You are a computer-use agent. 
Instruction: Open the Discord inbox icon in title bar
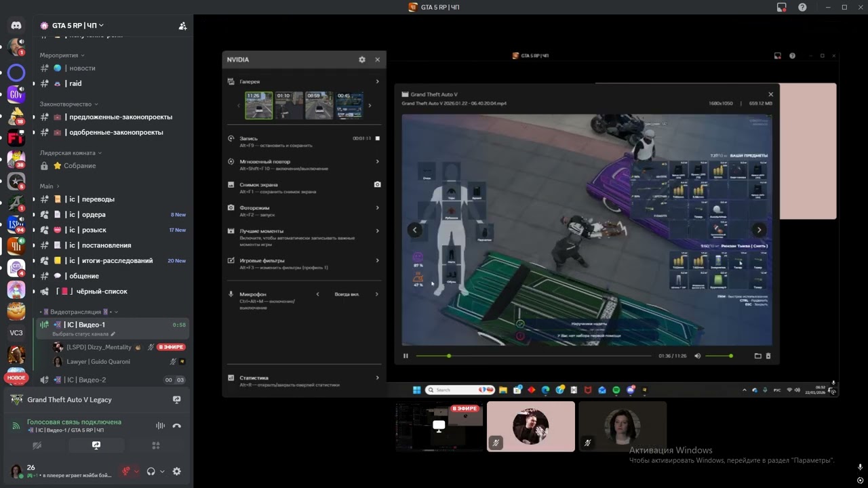782,7
